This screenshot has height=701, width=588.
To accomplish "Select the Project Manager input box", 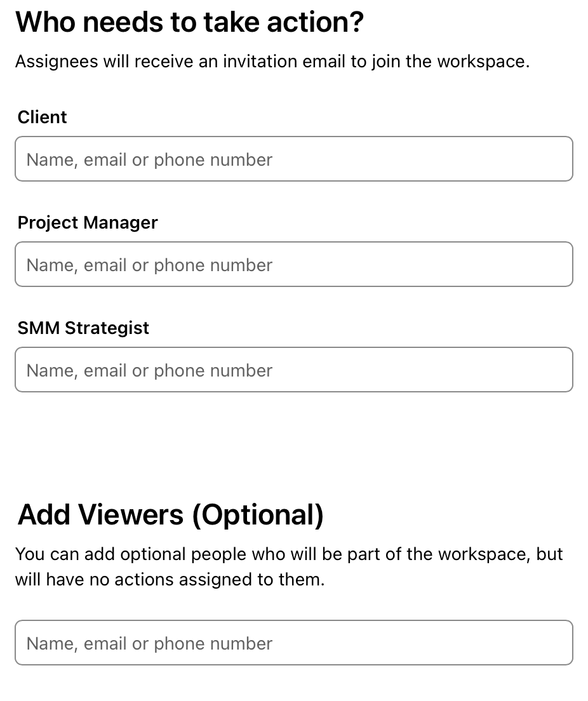I will pyautogui.click(x=294, y=264).
